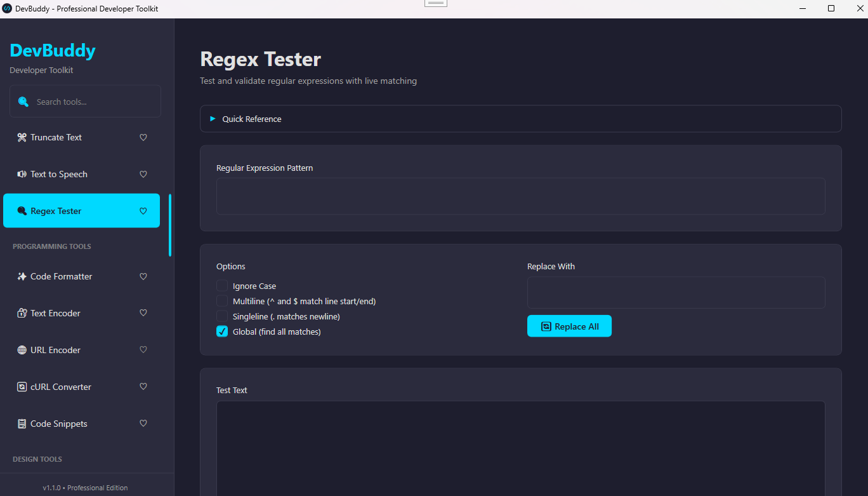Expand the Quick Reference section

252,119
